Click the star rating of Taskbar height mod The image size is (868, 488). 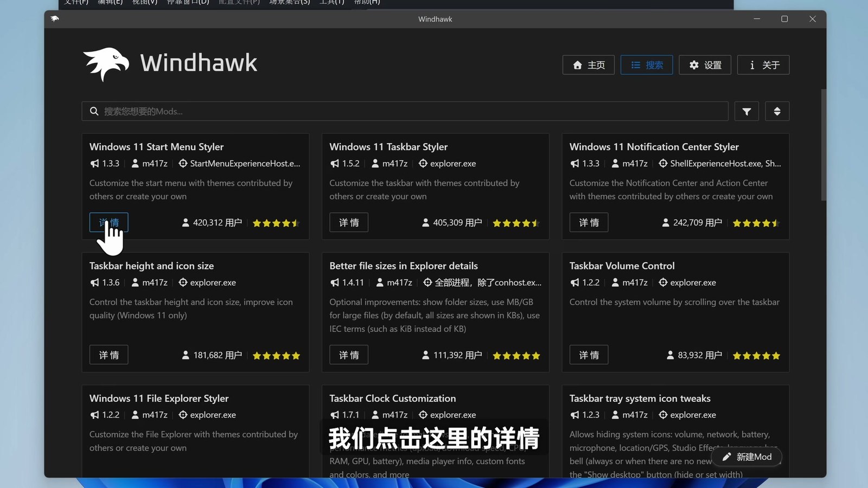pos(276,356)
